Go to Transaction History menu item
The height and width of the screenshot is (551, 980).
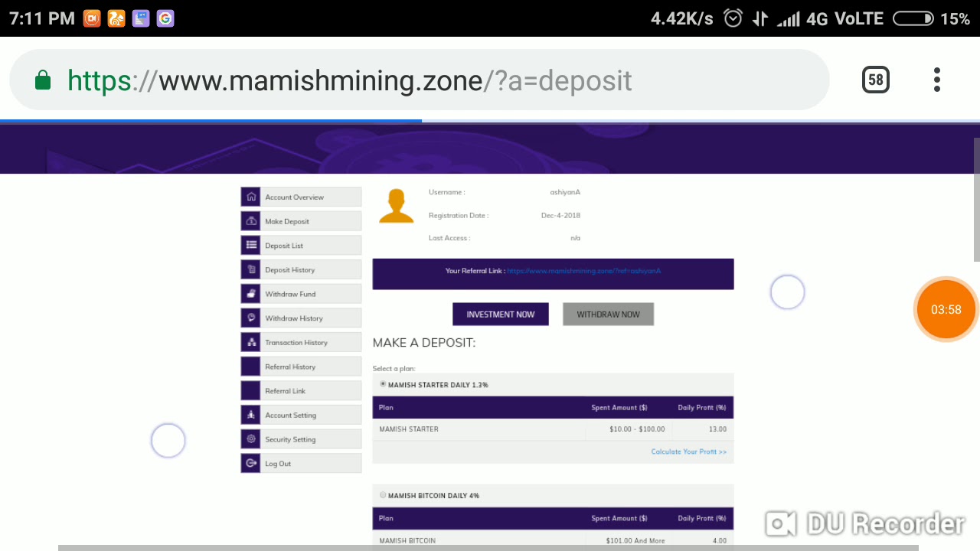coord(301,342)
